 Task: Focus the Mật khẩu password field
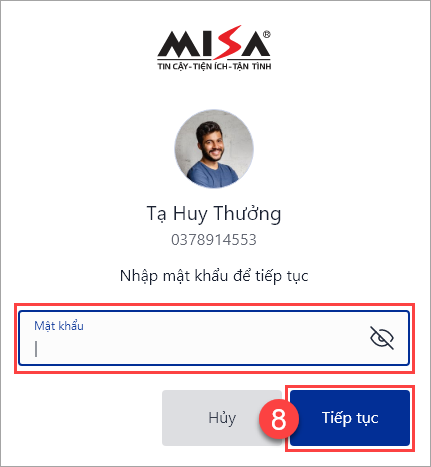pyautogui.click(x=214, y=338)
